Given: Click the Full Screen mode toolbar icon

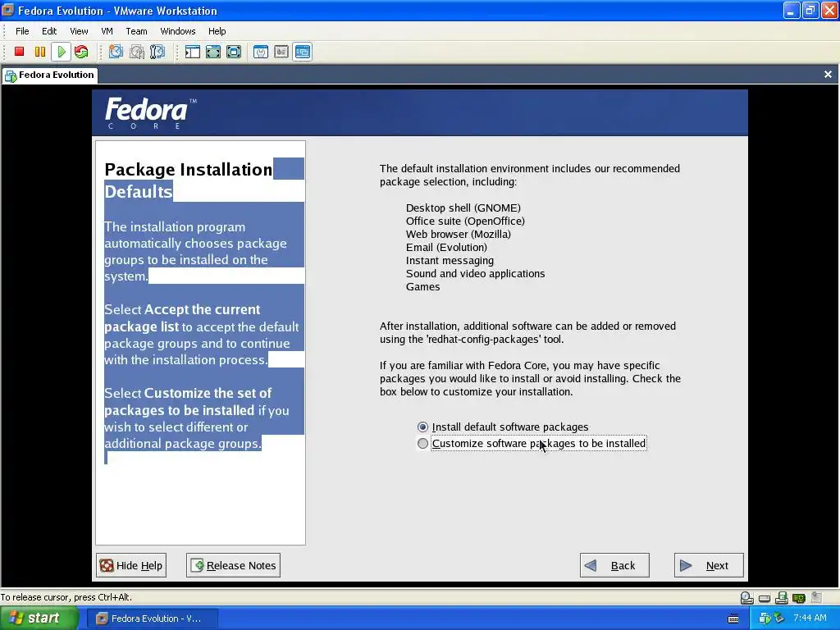Looking at the screenshot, I should pyautogui.click(x=213, y=52).
